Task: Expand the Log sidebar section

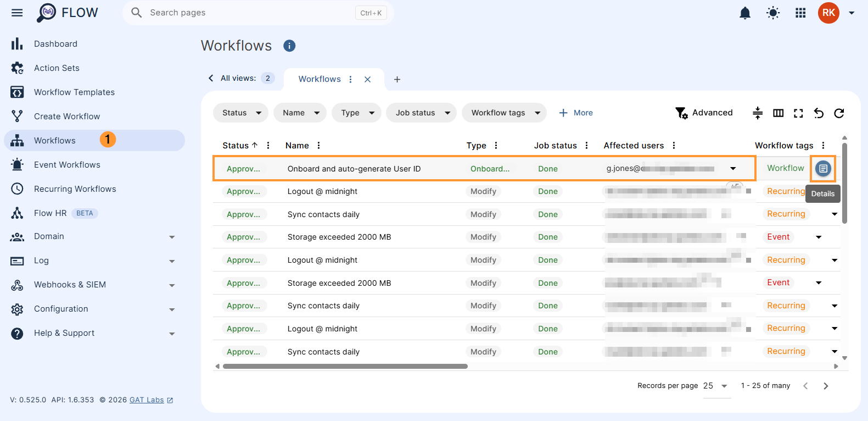Action: coord(94,261)
